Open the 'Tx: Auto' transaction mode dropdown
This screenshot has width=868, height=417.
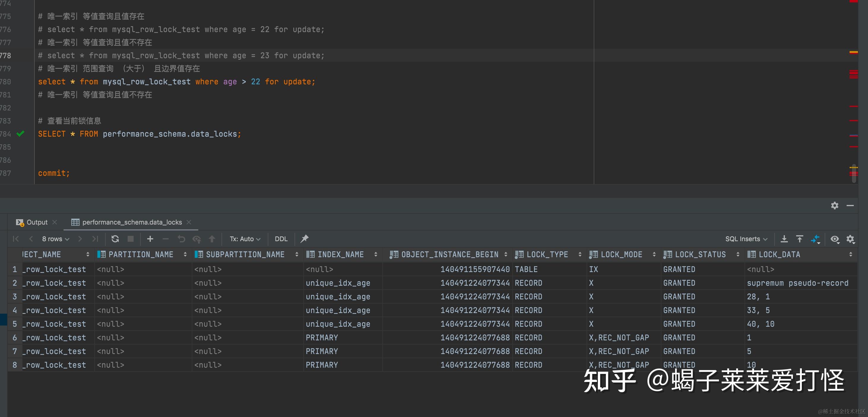(x=245, y=239)
